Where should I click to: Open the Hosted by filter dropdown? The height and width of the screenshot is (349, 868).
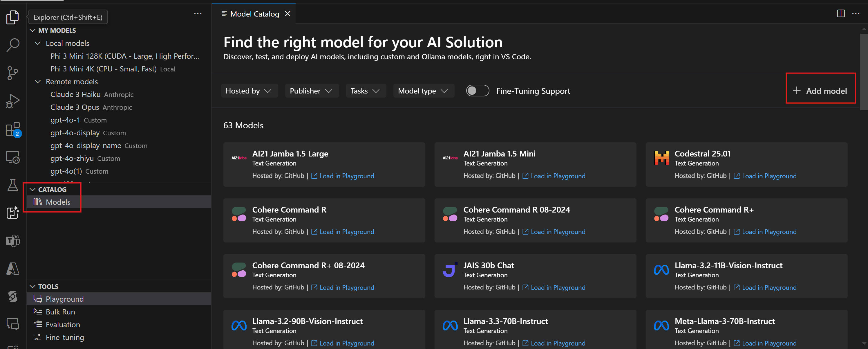click(249, 91)
